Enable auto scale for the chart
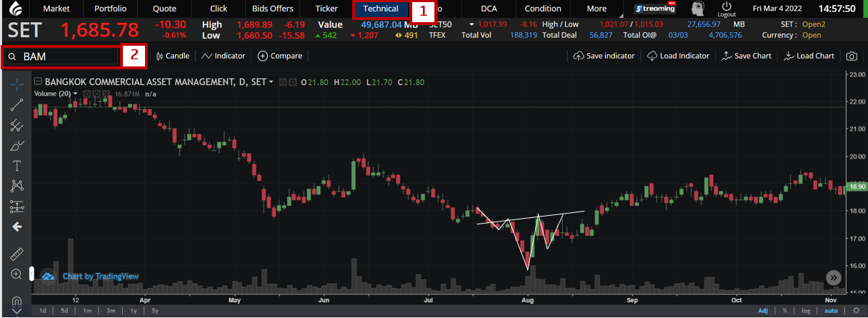 click(x=831, y=311)
